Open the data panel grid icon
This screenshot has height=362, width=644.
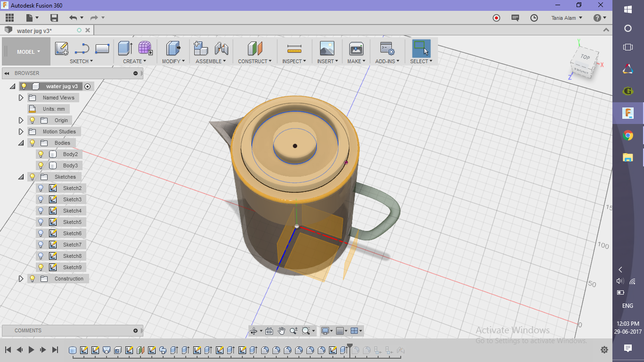click(x=9, y=18)
